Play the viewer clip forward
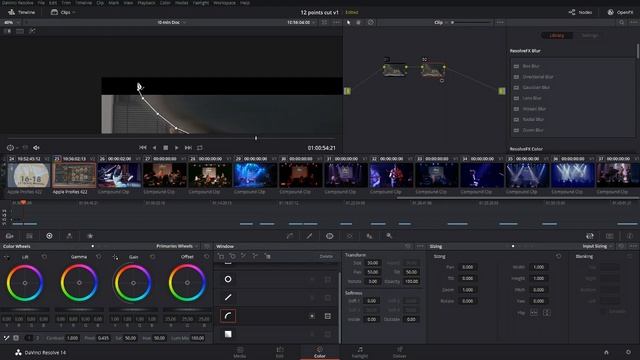The height and width of the screenshot is (360, 640). coord(177,148)
